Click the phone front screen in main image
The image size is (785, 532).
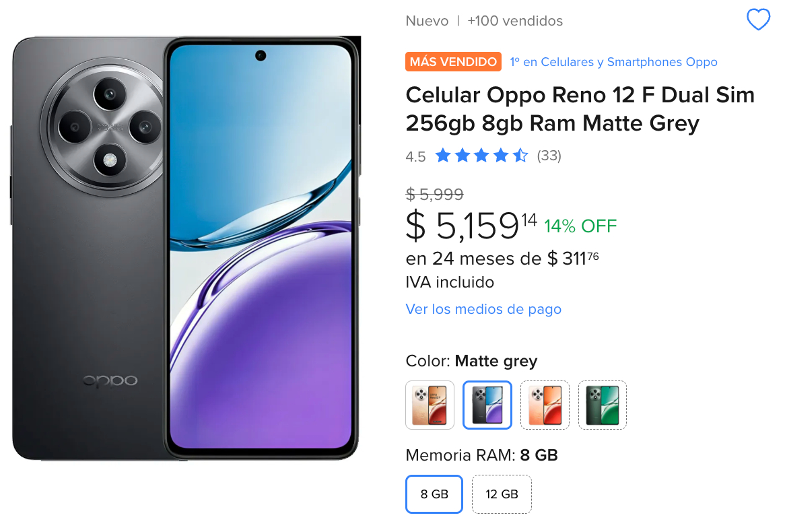click(261, 246)
